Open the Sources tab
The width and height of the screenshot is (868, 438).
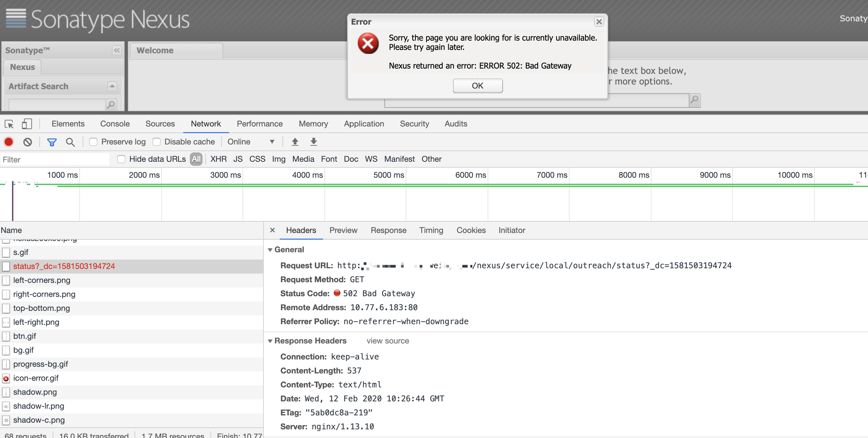[x=160, y=123]
